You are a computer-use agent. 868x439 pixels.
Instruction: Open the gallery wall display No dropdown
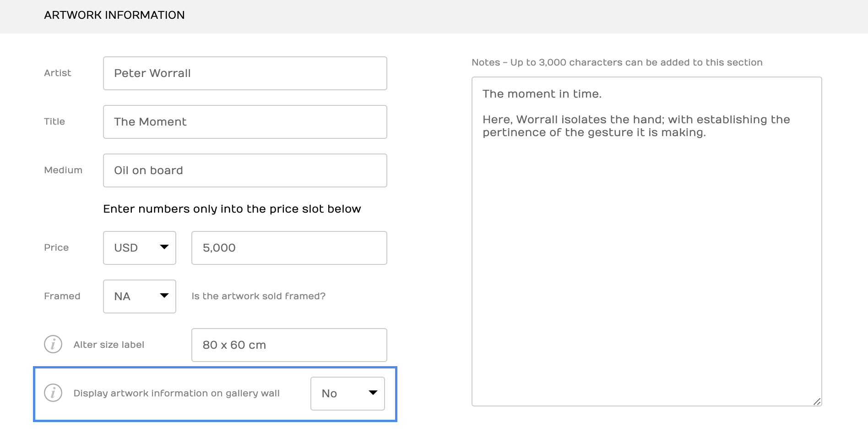point(347,394)
